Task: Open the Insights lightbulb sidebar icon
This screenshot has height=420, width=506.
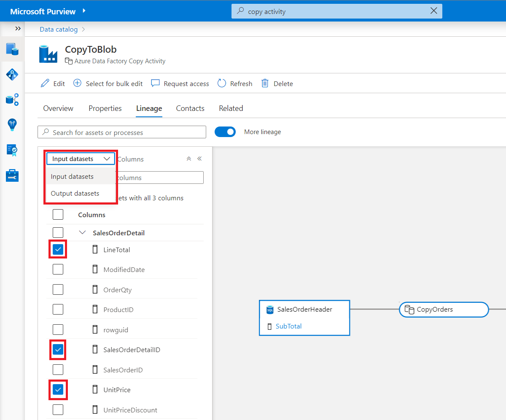Action: (12, 125)
